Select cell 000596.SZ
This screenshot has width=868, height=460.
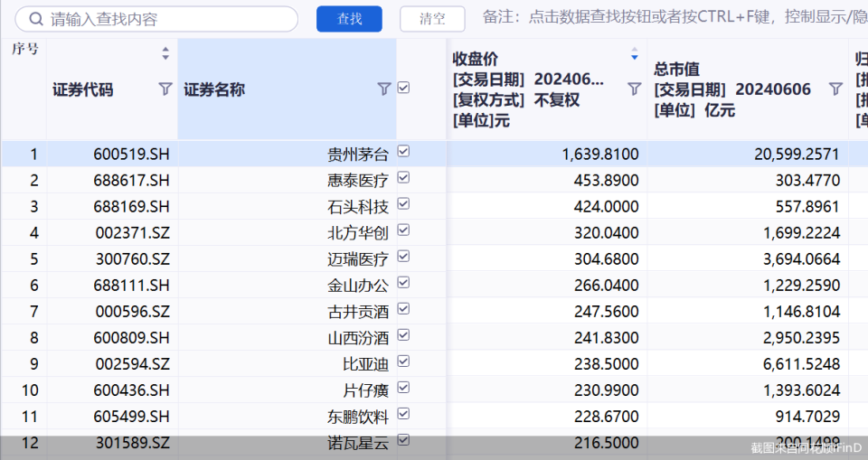click(x=112, y=312)
